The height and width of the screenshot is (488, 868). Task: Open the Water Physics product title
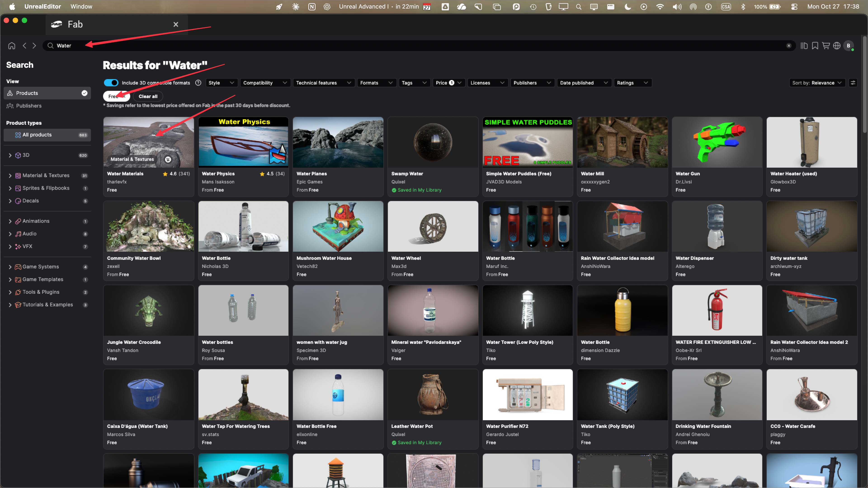point(218,174)
